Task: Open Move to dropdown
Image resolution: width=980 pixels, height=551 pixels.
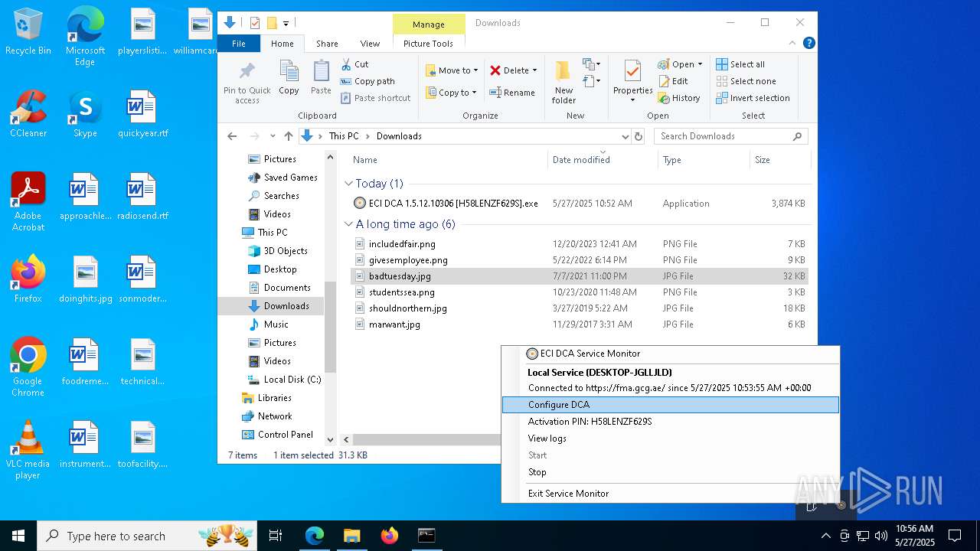Action: (452, 70)
